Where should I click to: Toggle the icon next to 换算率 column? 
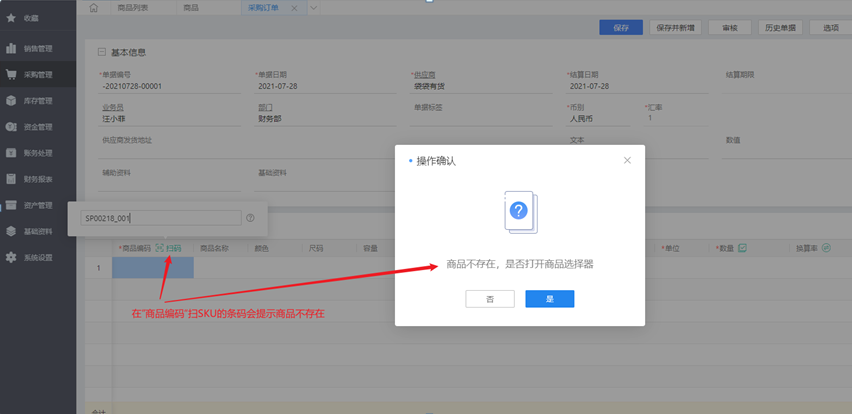point(826,248)
